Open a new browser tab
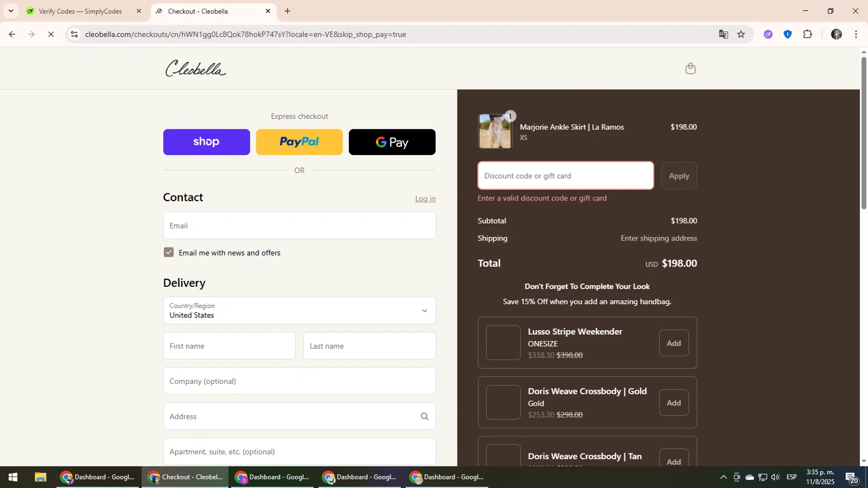This screenshot has height=488, width=868. click(288, 11)
